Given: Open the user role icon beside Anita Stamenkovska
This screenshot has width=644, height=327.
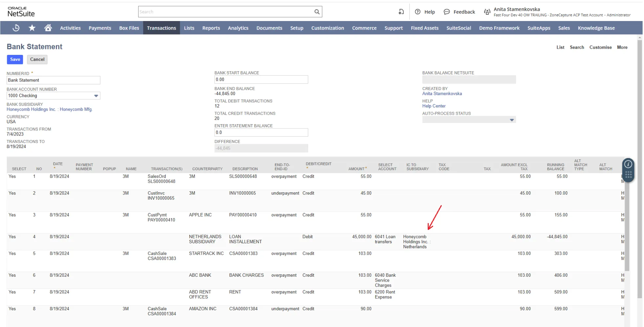Looking at the screenshot, I should pos(487,12).
